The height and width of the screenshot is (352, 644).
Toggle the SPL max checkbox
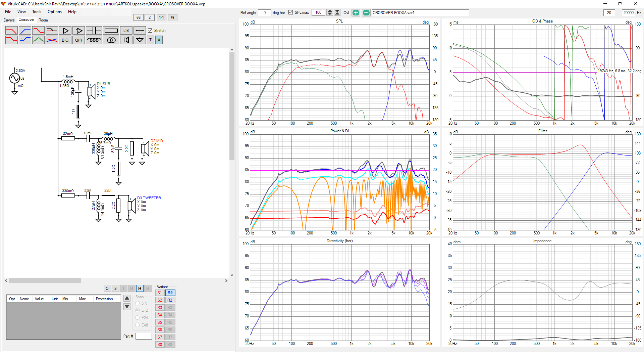coord(290,12)
